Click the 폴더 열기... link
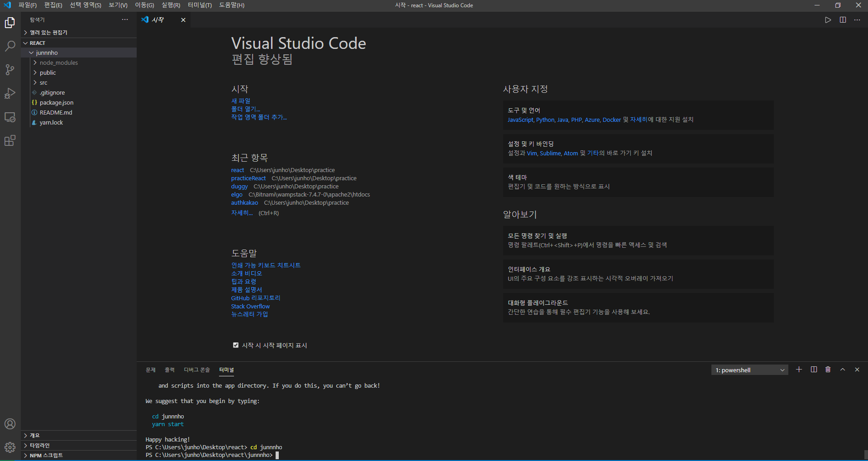Image resolution: width=868 pixels, height=461 pixels. click(246, 109)
